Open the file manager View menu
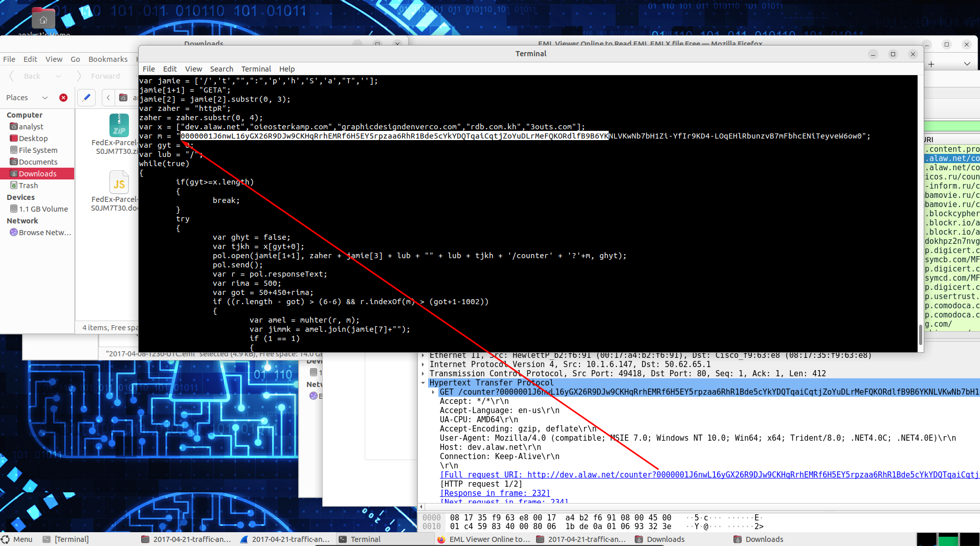This screenshot has height=546, width=980. [x=54, y=59]
